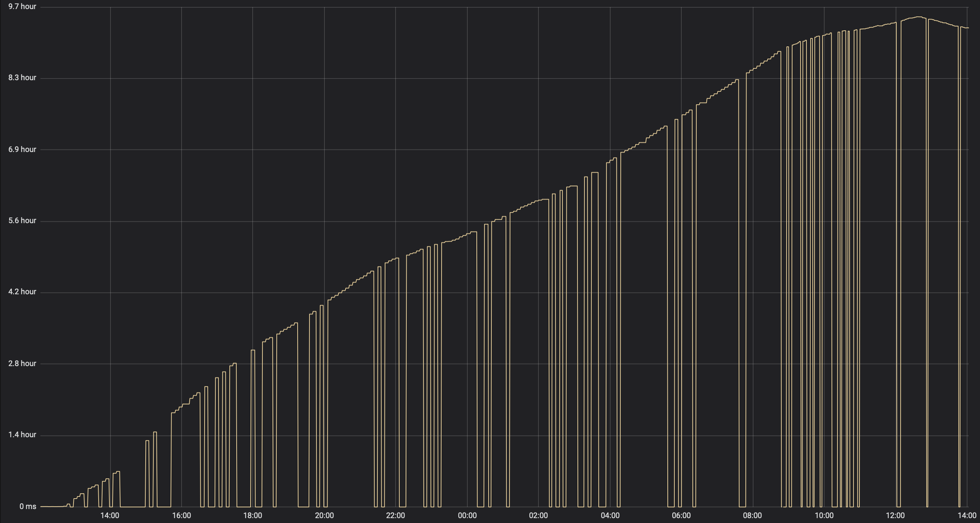The width and height of the screenshot is (980, 523).
Task: Click the 06:00 time axis label
Action: click(x=681, y=515)
